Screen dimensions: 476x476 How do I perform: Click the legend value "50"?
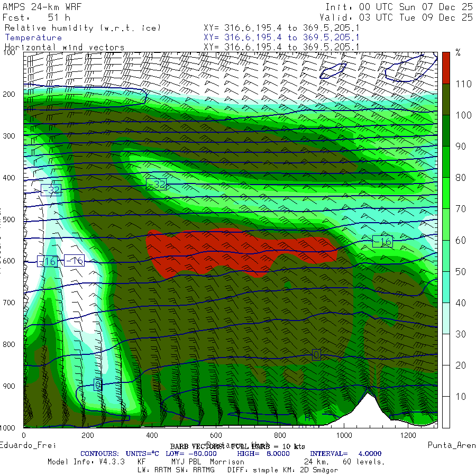[x=461, y=271]
